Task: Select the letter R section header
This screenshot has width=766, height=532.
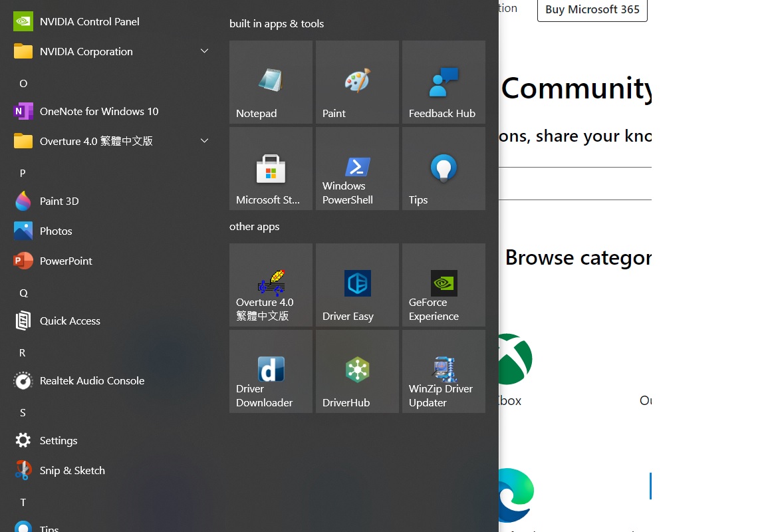Action: point(23,352)
